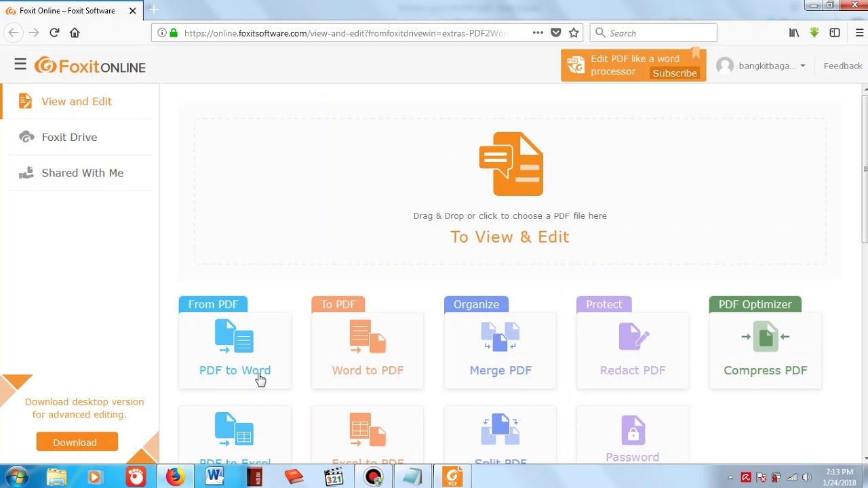Viewport: 868px width, 488px height.
Task: Click the volume icon in system tray
Action: click(806, 478)
